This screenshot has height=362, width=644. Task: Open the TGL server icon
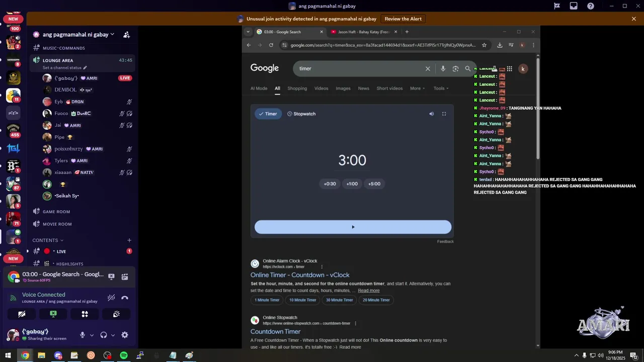click(x=14, y=148)
